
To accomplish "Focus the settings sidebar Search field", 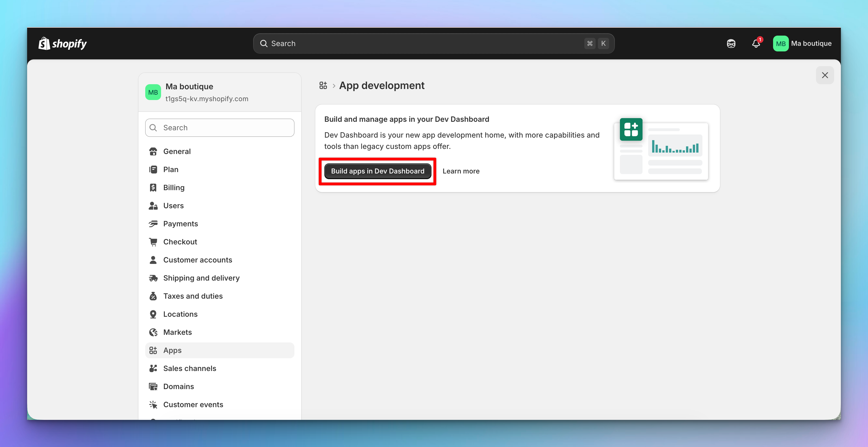I will coord(220,128).
